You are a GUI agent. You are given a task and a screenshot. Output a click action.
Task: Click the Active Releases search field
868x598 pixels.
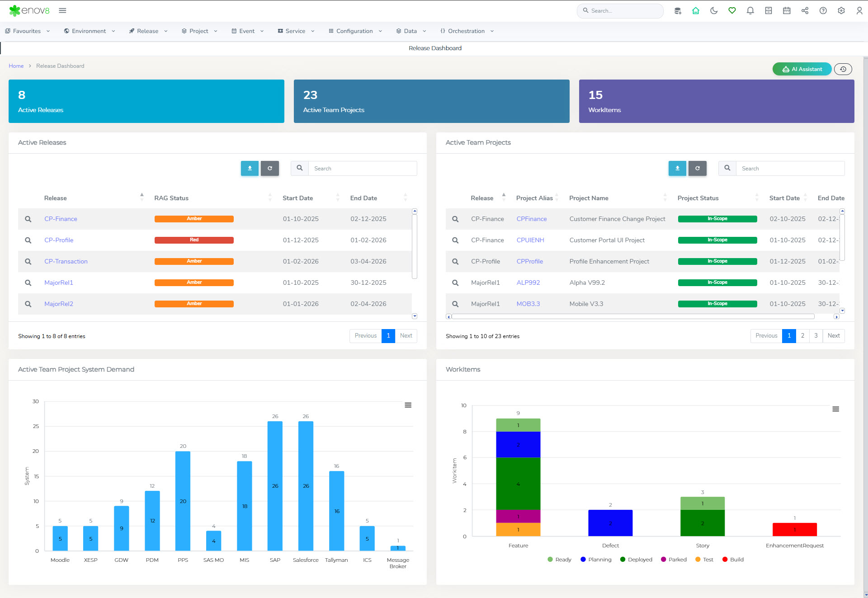[362, 169]
